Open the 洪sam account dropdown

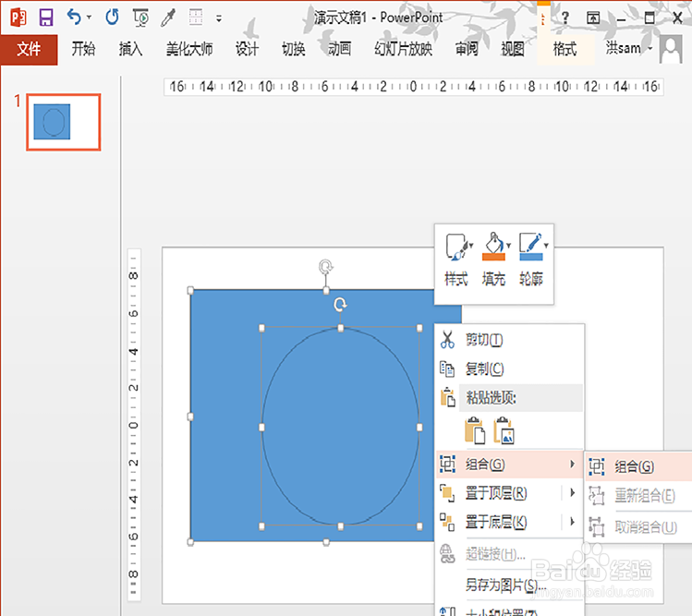click(x=629, y=48)
